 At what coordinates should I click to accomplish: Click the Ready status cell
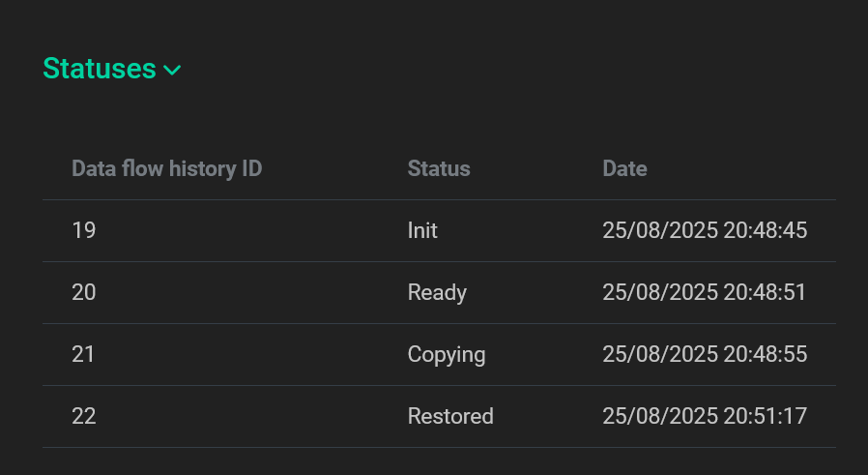[437, 292]
